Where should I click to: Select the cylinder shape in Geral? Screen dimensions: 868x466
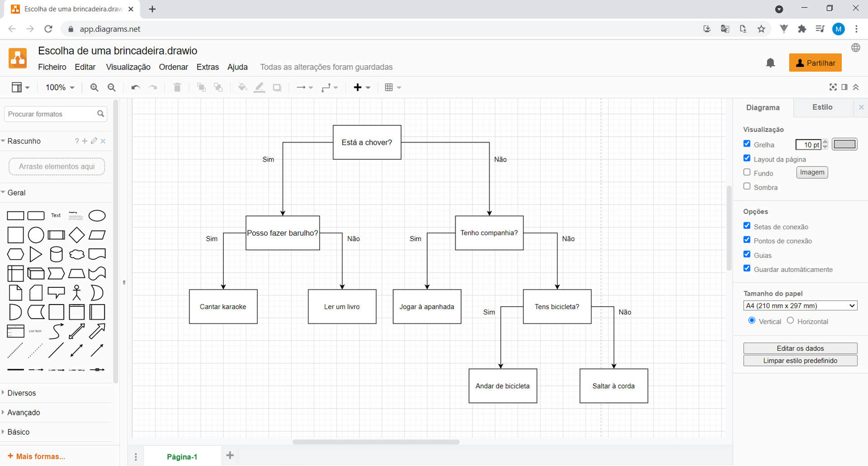tap(57, 254)
